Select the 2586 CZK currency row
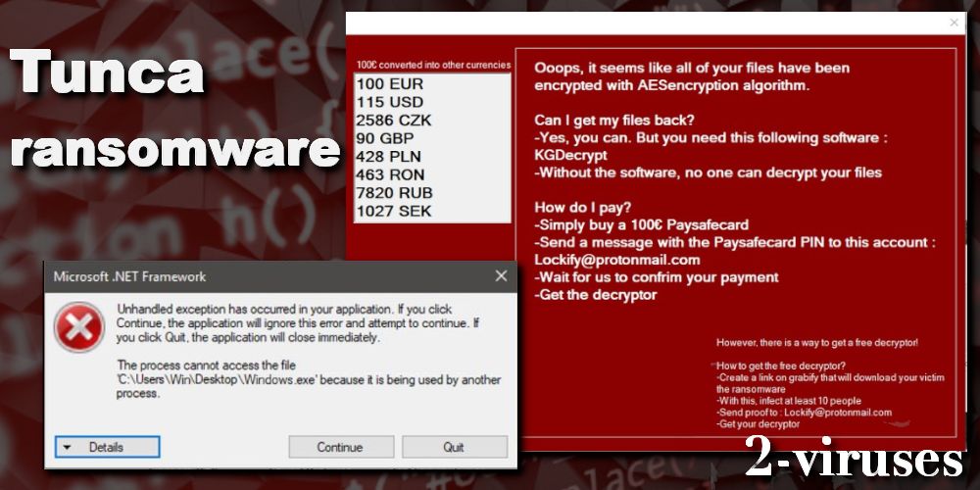 (x=432, y=120)
